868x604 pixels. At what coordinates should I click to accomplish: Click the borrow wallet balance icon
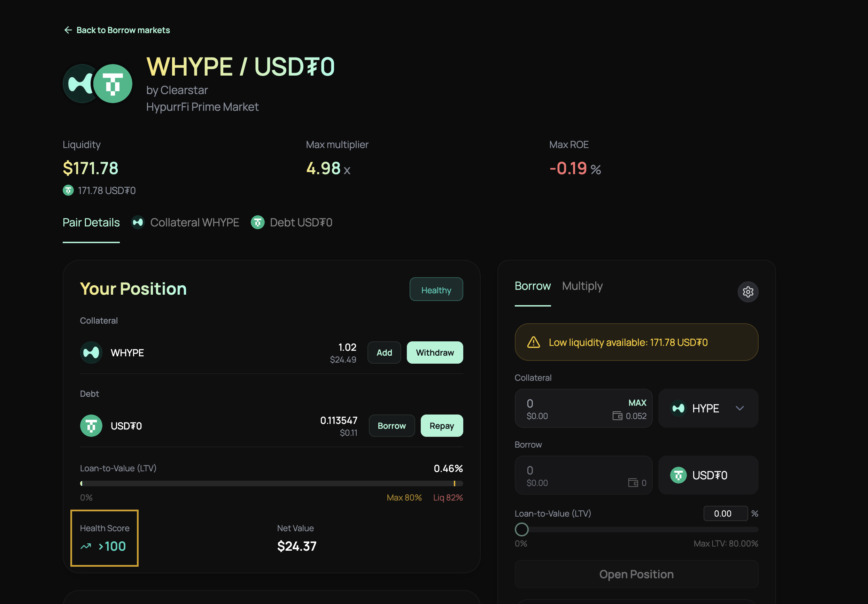coord(633,483)
